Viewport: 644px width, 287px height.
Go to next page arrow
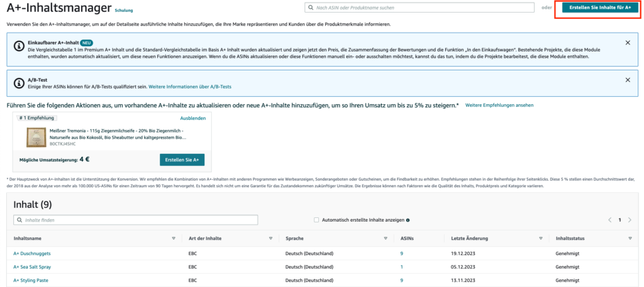point(630,220)
